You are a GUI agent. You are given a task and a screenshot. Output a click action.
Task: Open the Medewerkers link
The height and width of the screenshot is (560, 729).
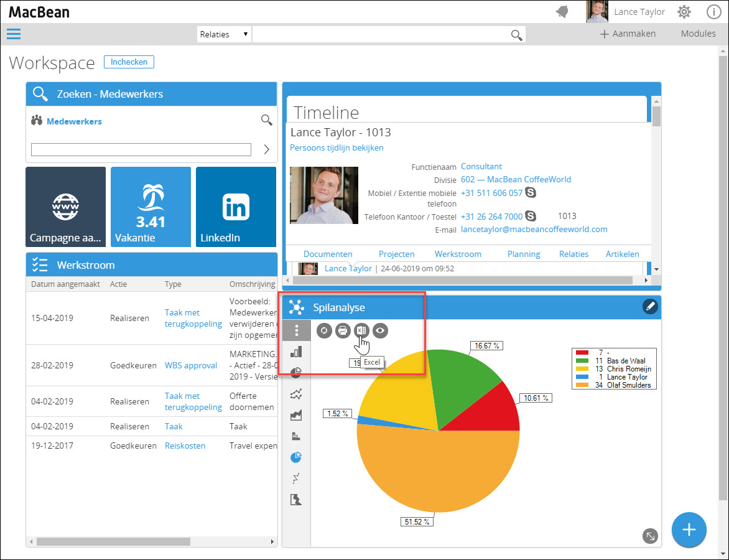[75, 121]
